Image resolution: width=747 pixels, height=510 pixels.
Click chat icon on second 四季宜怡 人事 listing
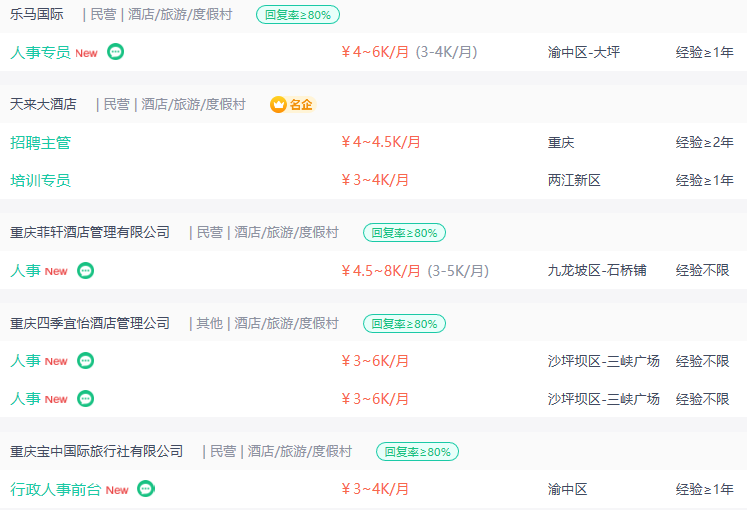click(86, 398)
